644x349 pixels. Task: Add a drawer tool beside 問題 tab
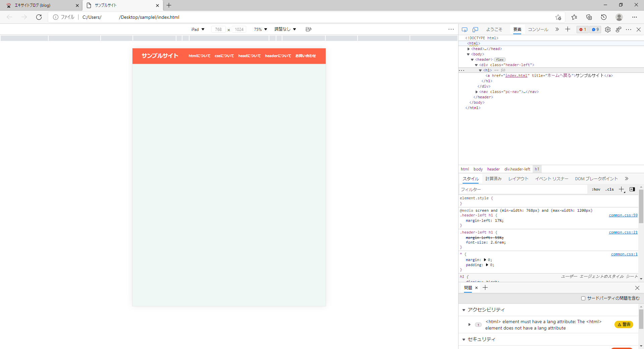[x=485, y=288]
